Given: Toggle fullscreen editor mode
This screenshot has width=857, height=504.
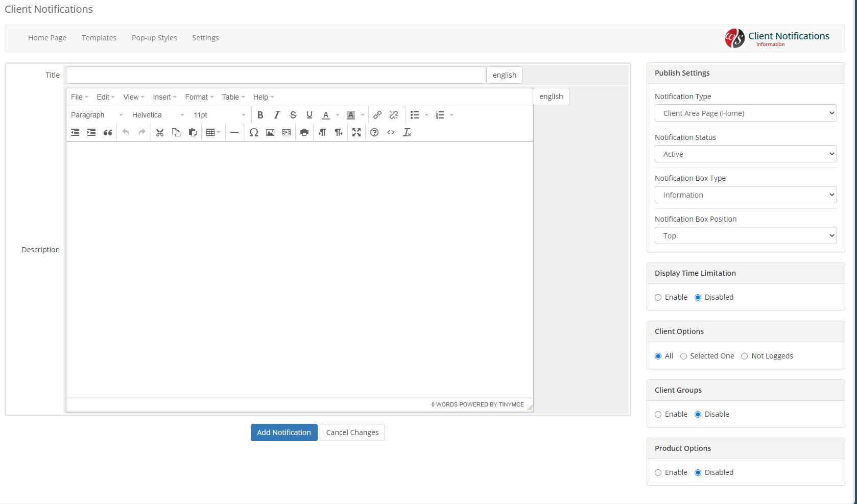Looking at the screenshot, I should [x=356, y=132].
